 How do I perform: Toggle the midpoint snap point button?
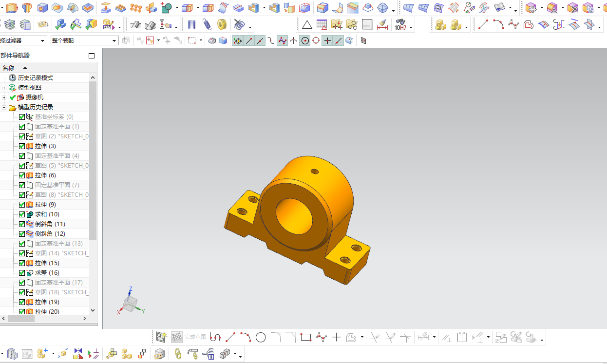[260, 41]
